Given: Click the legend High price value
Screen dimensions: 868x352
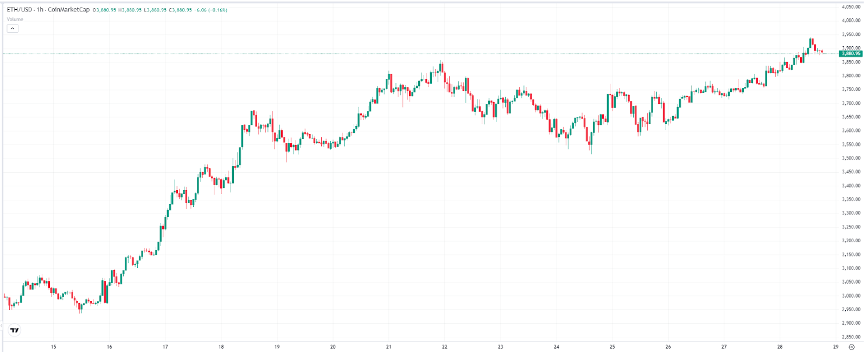Looking at the screenshot, I should coord(131,10).
